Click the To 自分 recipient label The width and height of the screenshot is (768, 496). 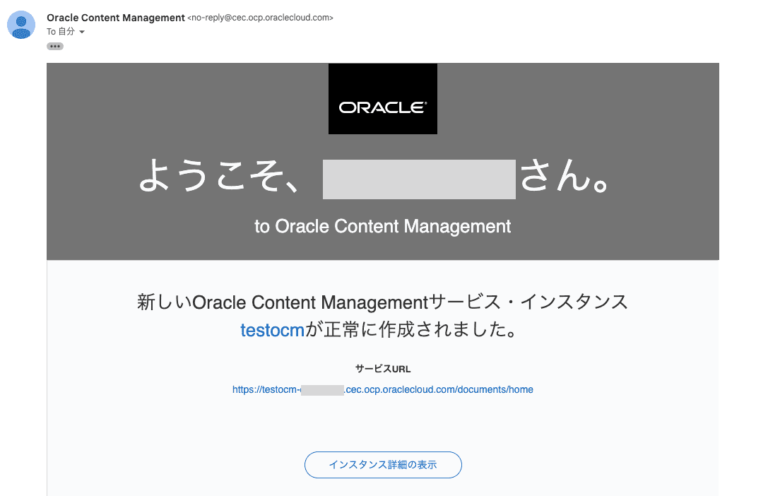[x=60, y=32]
